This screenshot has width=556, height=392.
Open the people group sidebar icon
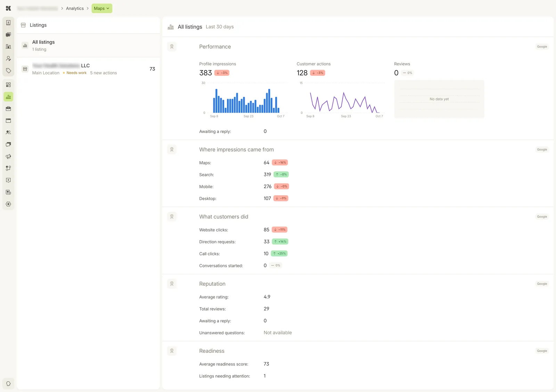click(x=8, y=132)
